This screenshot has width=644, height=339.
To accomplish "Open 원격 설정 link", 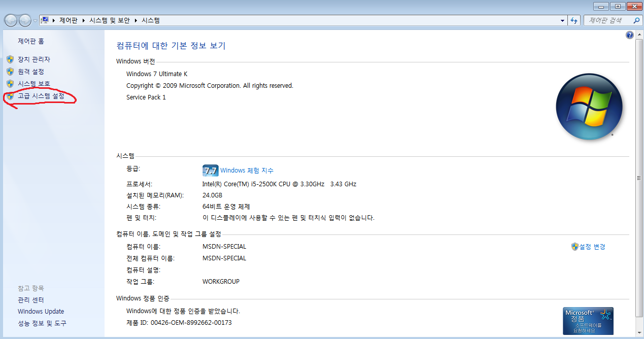I will [31, 72].
